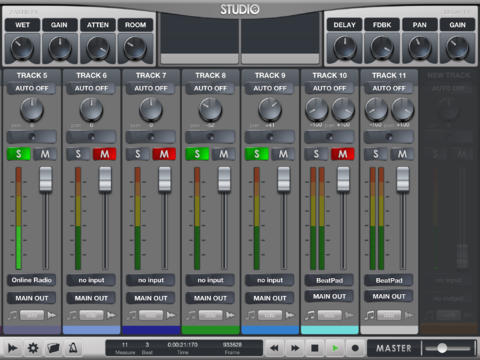
Task: Toggle AUTO OFF on Track 5
Action: (32, 88)
